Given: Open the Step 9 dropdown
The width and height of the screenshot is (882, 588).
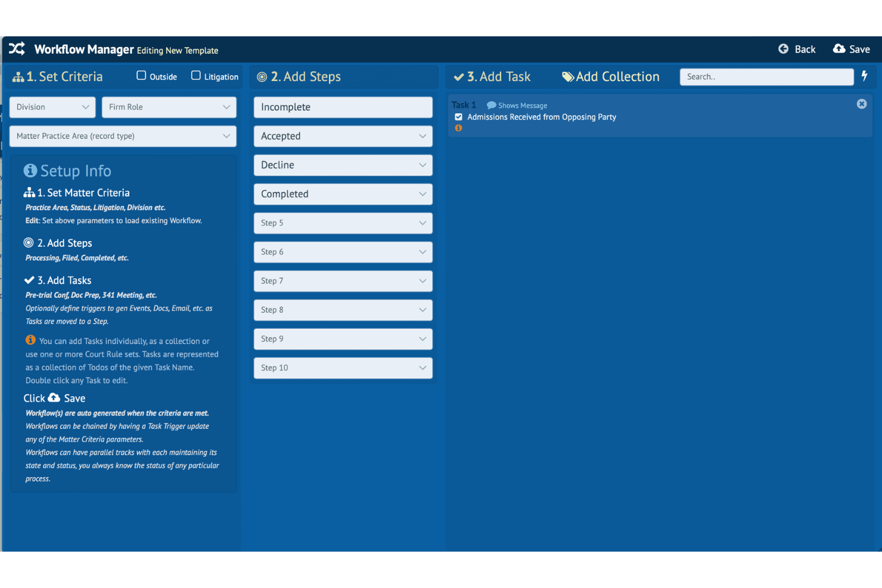Looking at the screenshot, I should click(343, 339).
